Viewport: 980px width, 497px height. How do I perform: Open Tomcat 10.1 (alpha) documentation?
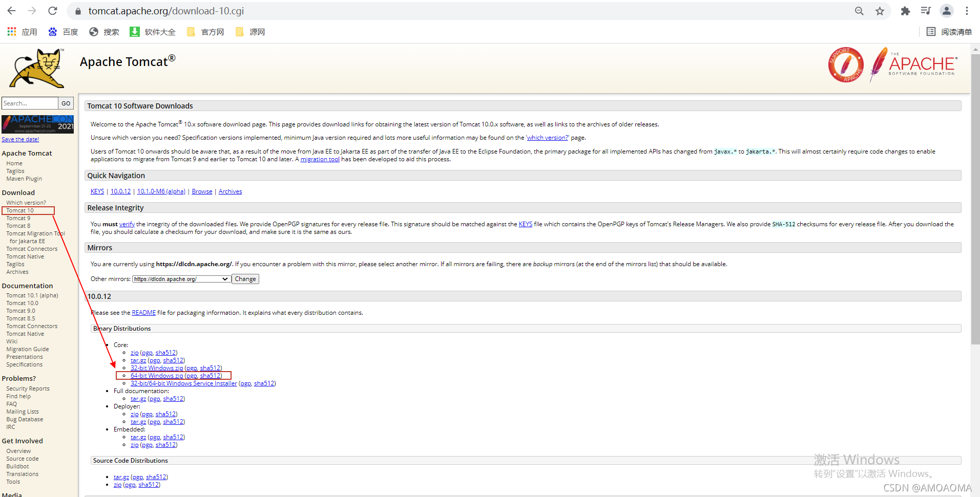pos(32,295)
